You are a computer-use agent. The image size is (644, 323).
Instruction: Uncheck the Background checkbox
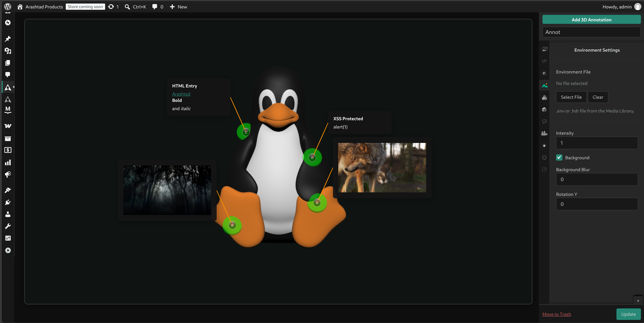[559, 158]
